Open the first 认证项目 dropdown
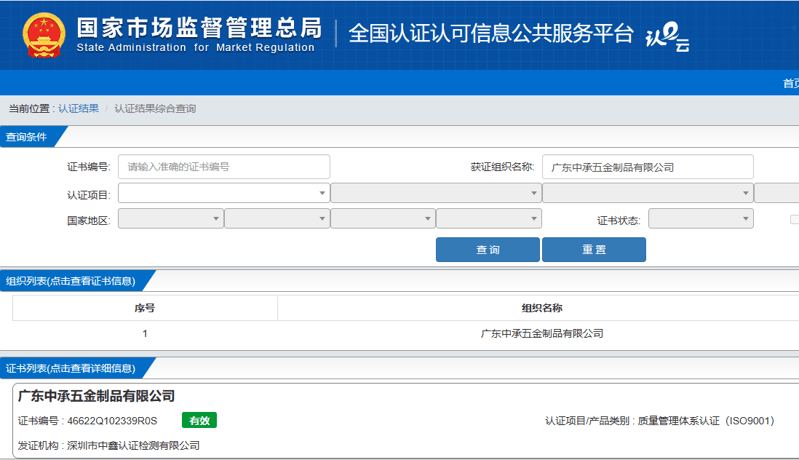Screen dimensions: 799x460 click(223, 193)
